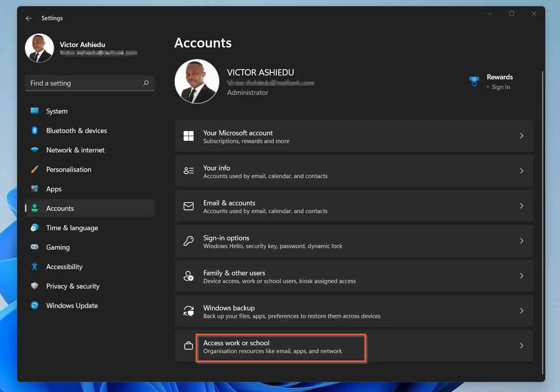This screenshot has width=560, height=392.
Task: Open the Rewards link
Action: click(x=500, y=77)
